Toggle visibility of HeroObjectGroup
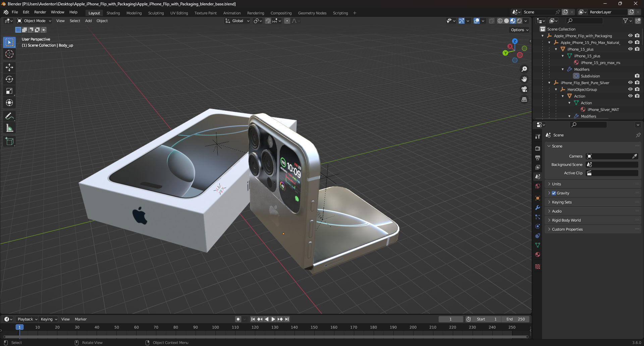 coord(630,89)
